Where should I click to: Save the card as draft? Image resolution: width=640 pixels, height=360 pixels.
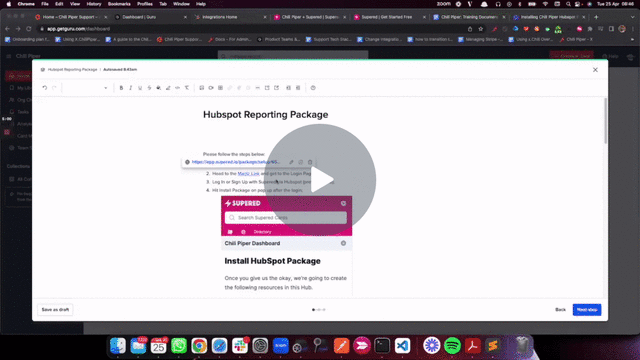(x=55, y=310)
